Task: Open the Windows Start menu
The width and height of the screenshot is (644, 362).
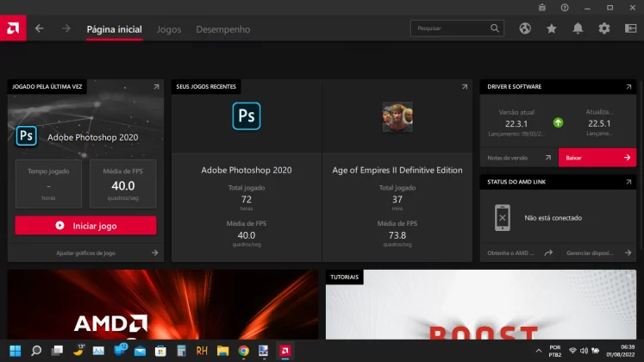Action: 16,351
